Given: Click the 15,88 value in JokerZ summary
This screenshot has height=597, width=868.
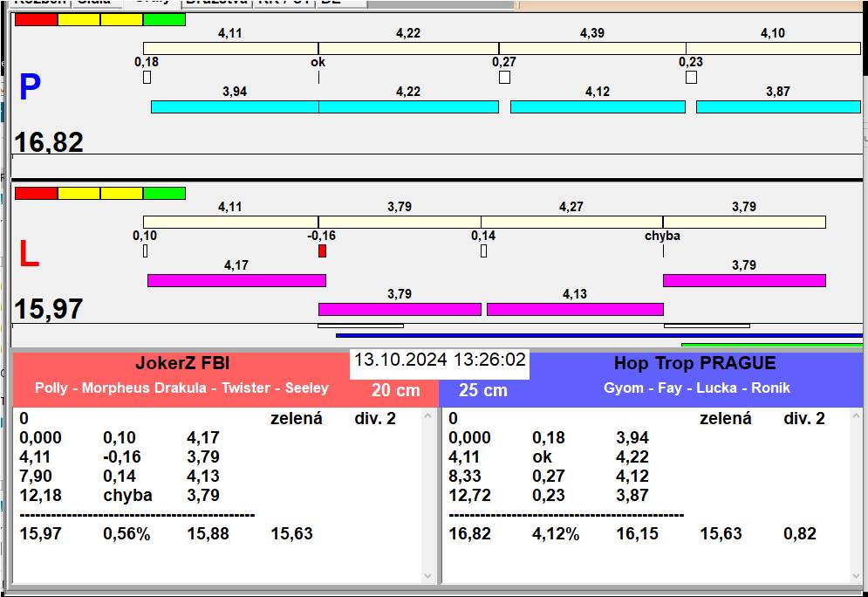Looking at the screenshot, I should point(208,534).
